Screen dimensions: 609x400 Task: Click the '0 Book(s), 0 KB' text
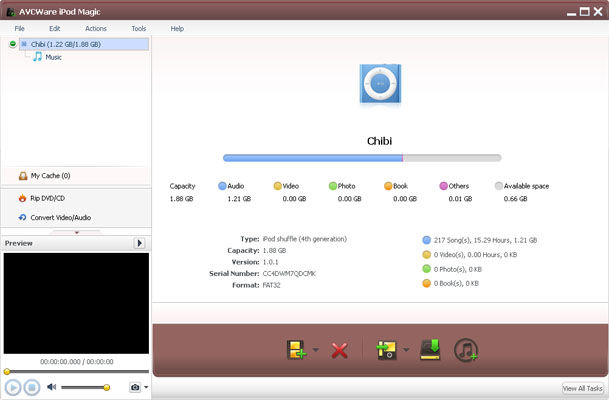tap(456, 283)
